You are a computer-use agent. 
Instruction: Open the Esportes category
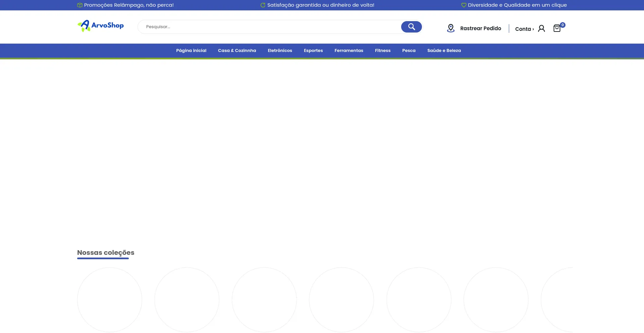(313, 51)
